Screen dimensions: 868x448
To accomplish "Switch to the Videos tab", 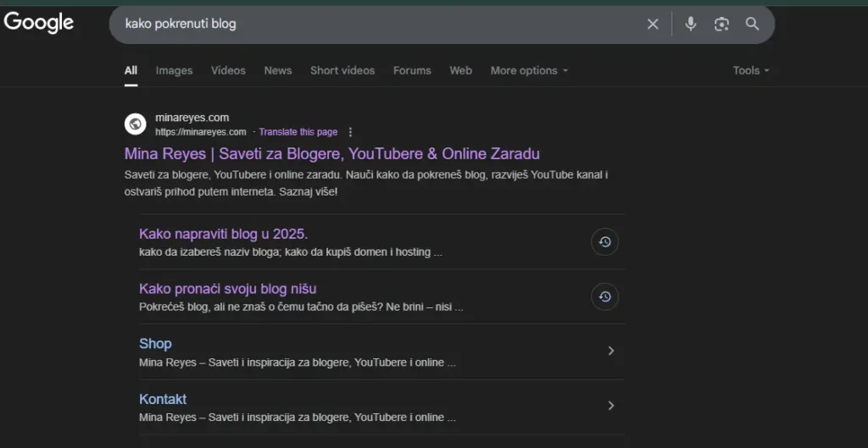I will (x=228, y=70).
